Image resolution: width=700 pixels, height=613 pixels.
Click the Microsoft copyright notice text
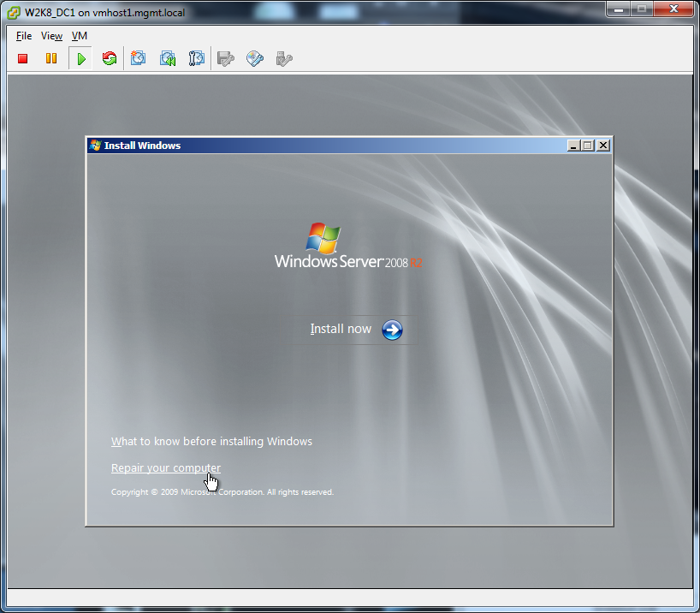tap(222, 492)
